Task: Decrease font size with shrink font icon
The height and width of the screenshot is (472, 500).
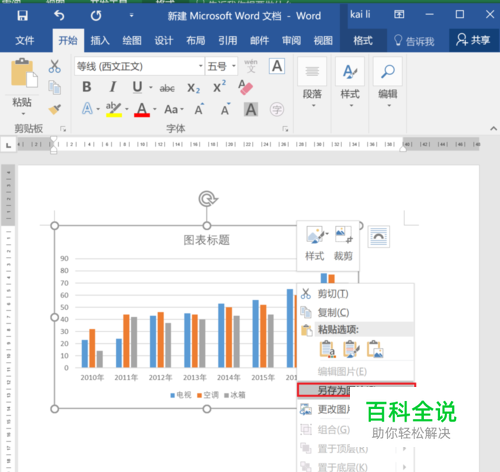Action: click(226, 109)
